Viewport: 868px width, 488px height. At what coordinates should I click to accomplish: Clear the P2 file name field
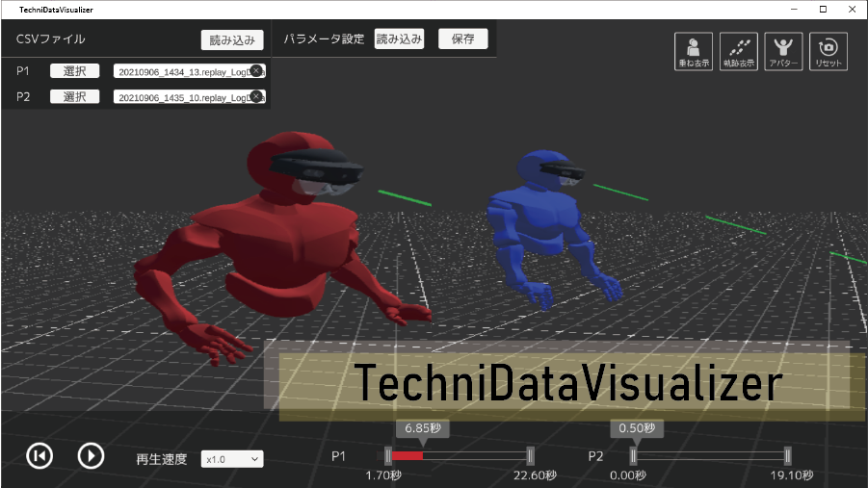(255, 97)
